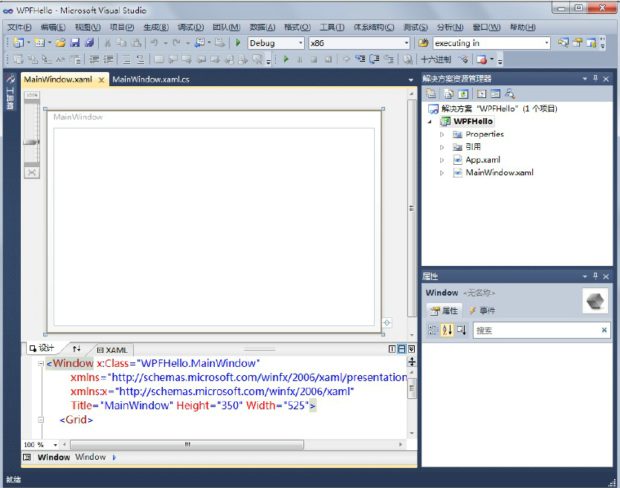
Task: Open the 文件 File menu
Action: tap(20, 27)
